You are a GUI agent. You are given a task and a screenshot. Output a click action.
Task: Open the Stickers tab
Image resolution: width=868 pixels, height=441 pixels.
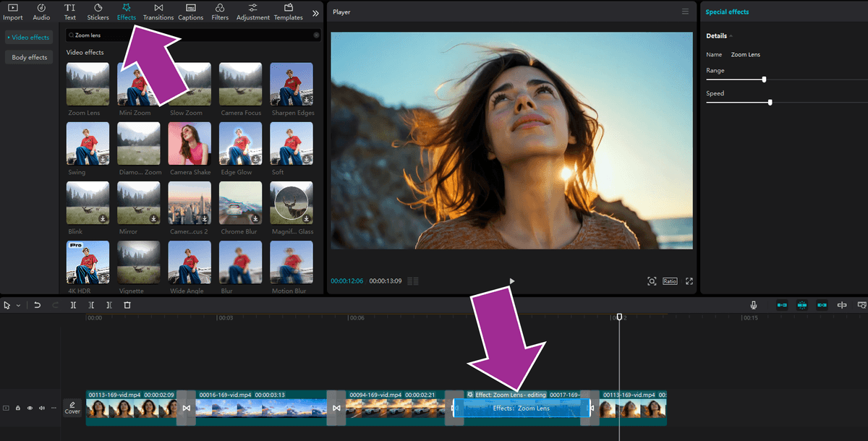[x=98, y=12]
